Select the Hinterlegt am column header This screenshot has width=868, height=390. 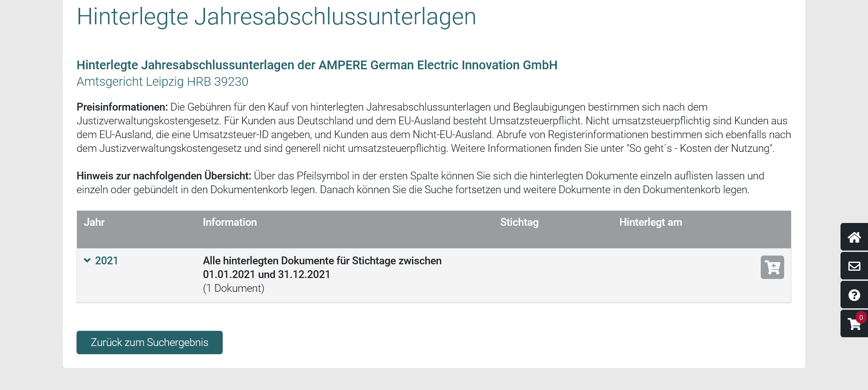point(650,222)
